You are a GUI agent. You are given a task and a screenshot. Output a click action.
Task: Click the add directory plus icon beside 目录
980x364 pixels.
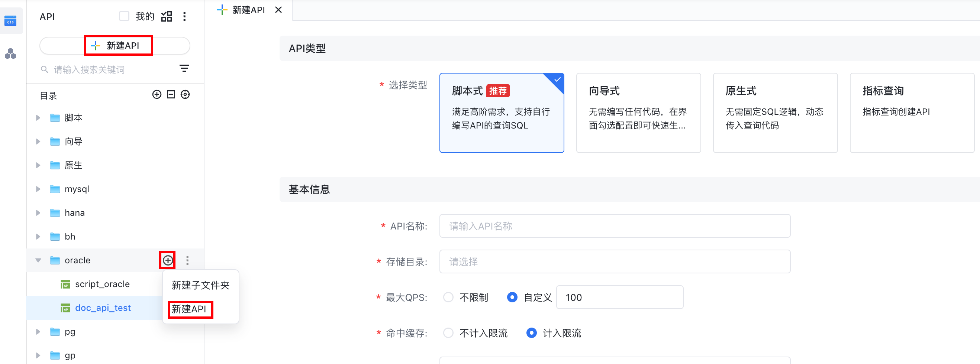point(157,95)
